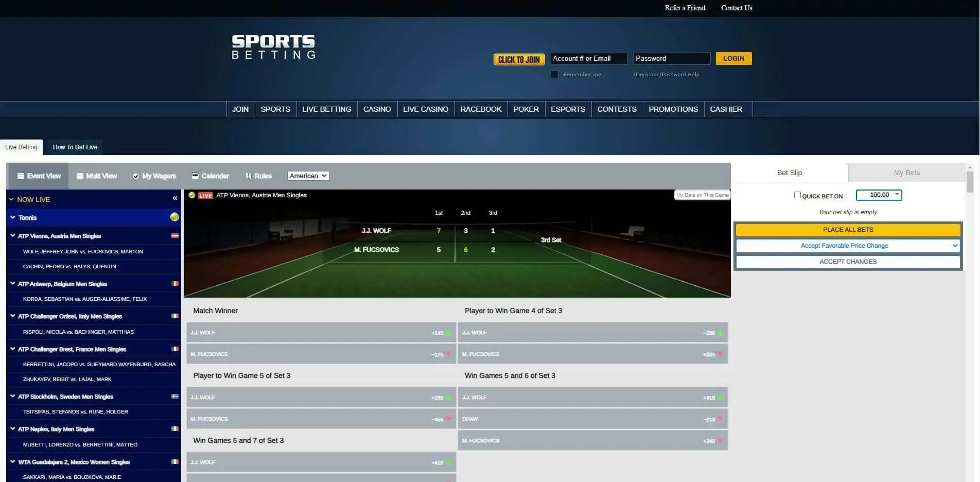
Task: Open the Refer a Friend link
Action: pos(685,8)
